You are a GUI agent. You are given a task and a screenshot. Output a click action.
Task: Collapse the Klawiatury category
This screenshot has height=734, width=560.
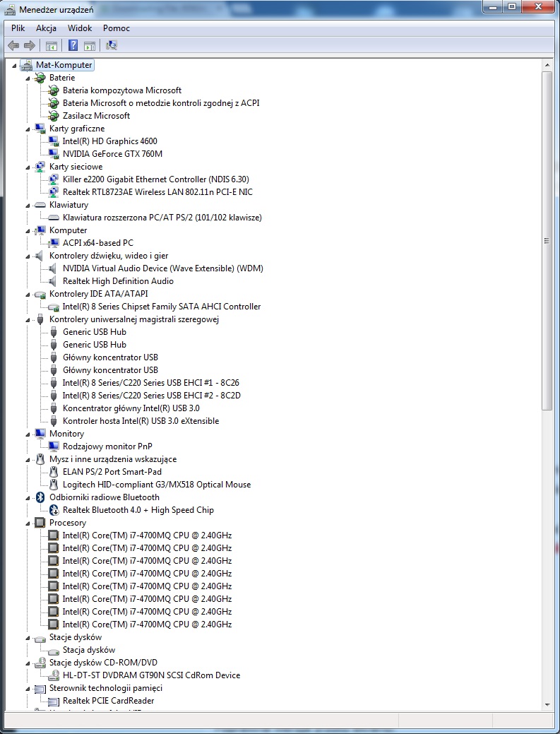point(28,206)
